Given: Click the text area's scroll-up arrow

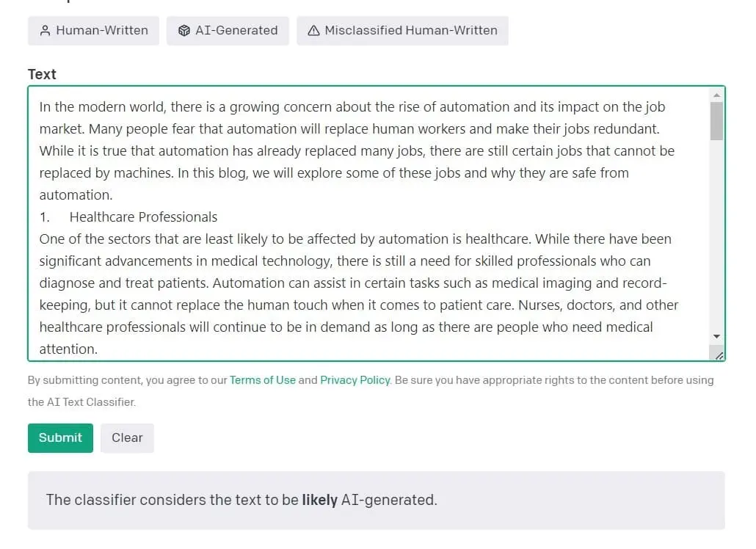Looking at the screenshot, I should point(716,95).
